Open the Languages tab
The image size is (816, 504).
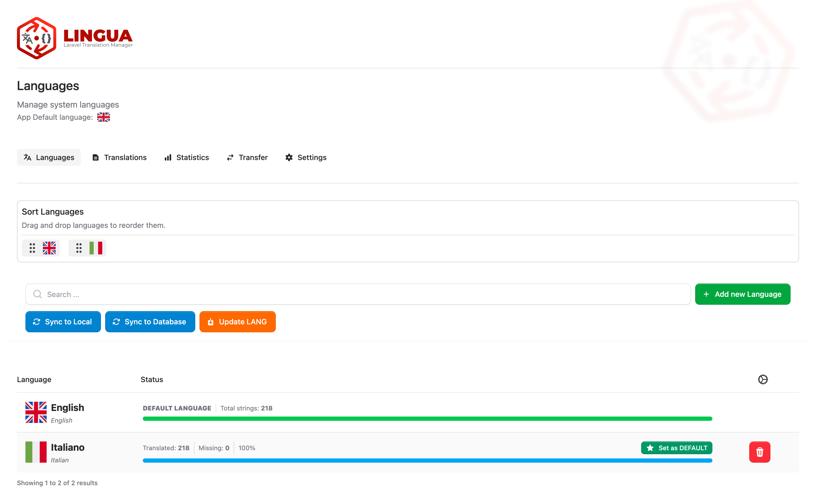[x=49, y=157]
